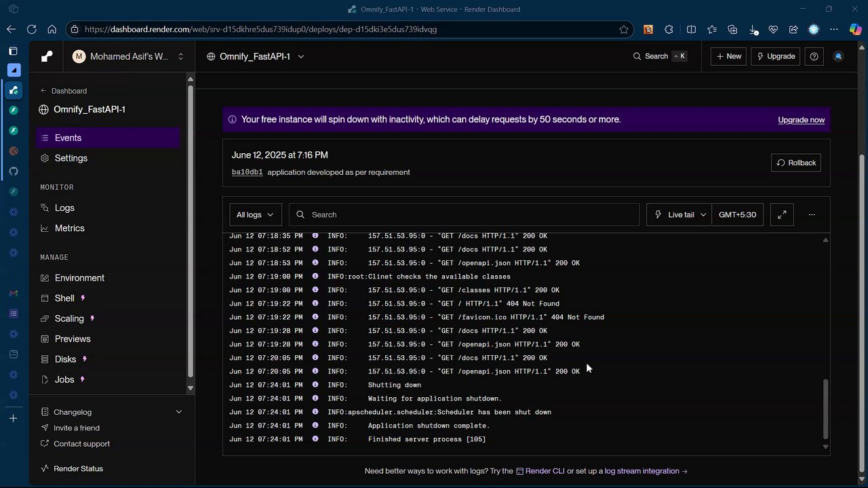868x488 pixels.
Task: Click the log panel scrollbar thumb
Action: point(825,409)
